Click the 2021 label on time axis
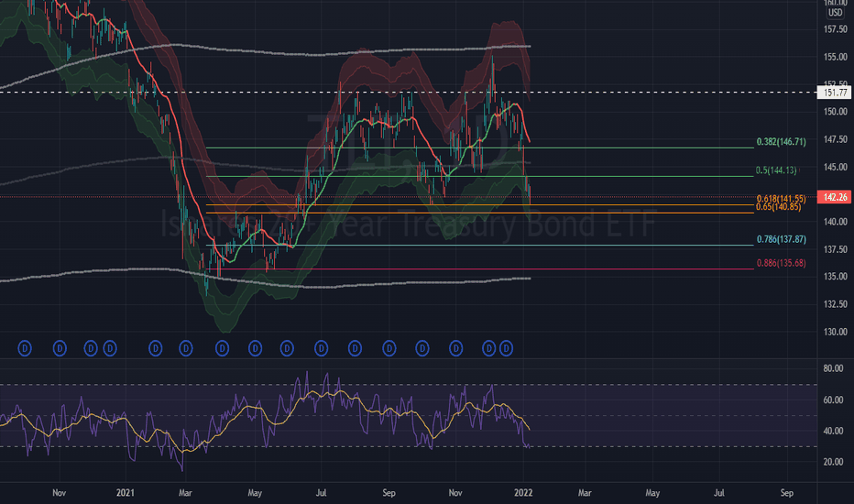Viewport: 854px width, 504px height. (x=126, y=493)
